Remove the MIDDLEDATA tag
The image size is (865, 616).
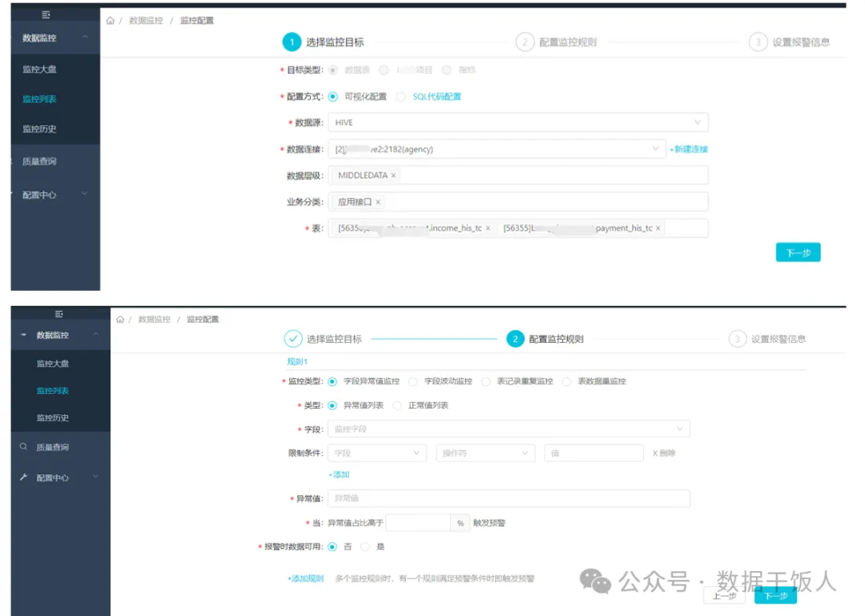coord(393,175)
